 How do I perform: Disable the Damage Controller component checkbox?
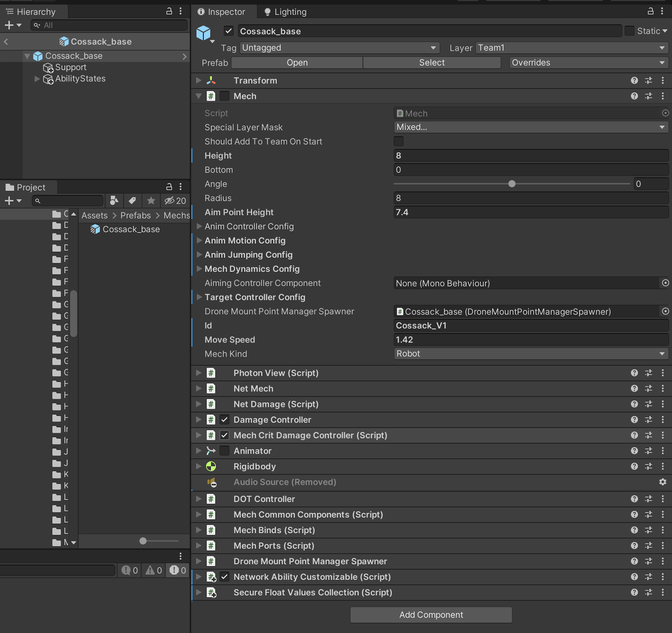pyautogui.click(x=225, y=420)
